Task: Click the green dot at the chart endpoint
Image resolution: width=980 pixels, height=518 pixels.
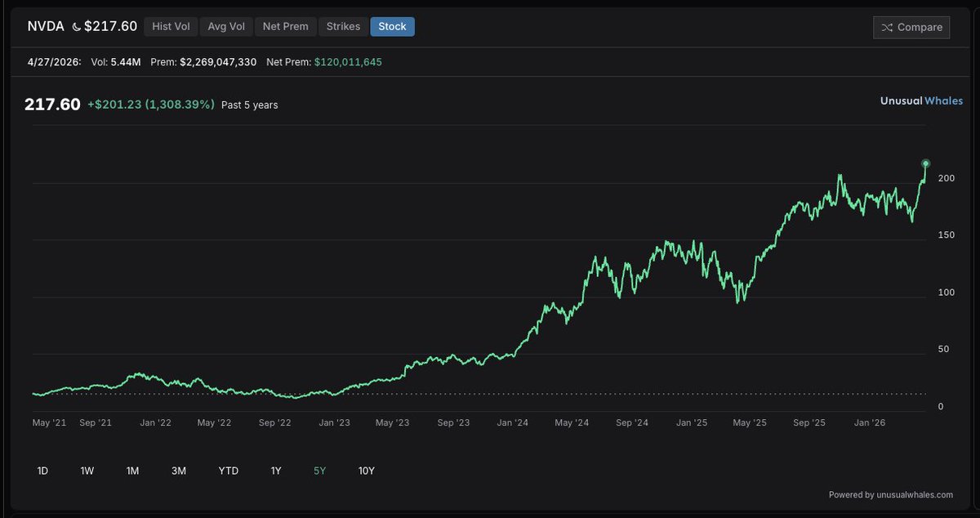Action: click(x=925, y=163)
